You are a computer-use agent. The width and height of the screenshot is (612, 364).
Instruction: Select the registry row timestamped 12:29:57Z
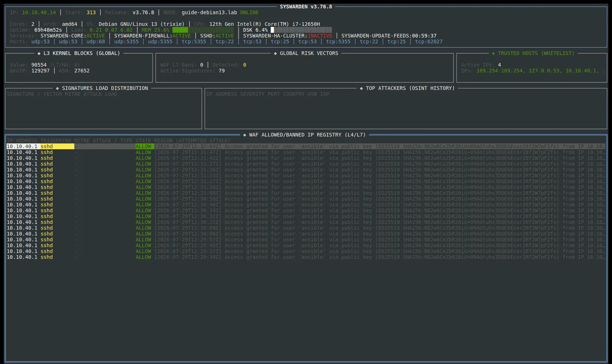click(x=306, y=240)
